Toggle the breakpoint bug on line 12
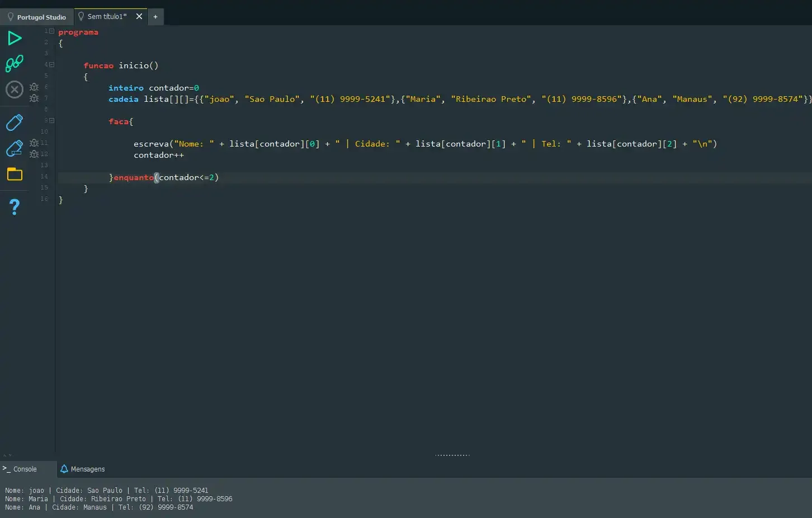This screenshot has width=812, height=518. coord(34,154)
